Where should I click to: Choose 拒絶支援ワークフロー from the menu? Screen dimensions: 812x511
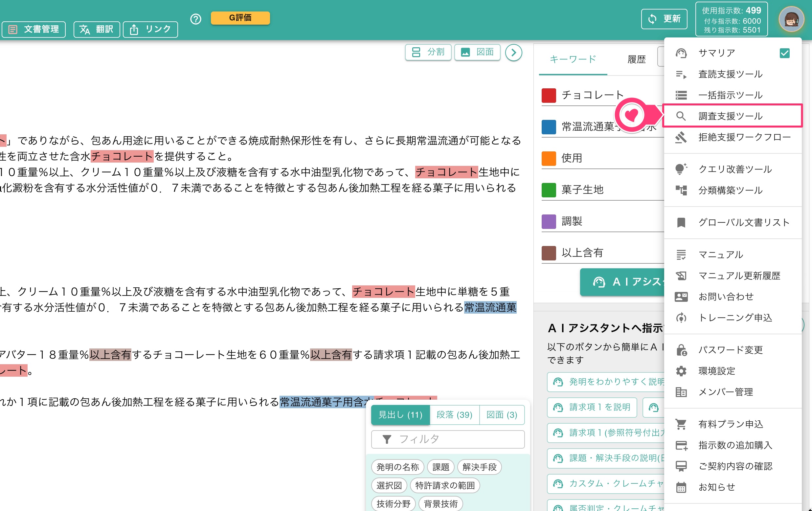click(733, 137)
